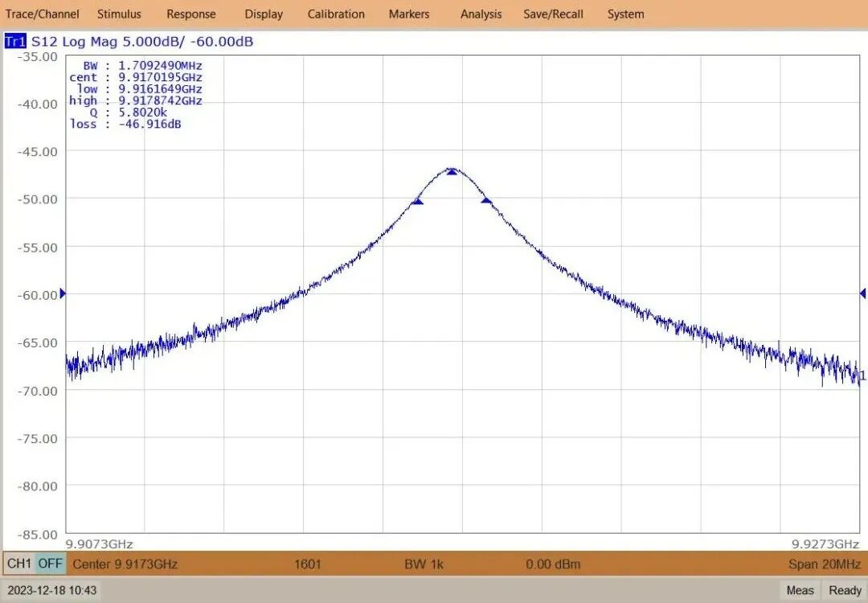Open the Calibration menu
Screen dimensions: 868x603
click(x=336, y=14)
